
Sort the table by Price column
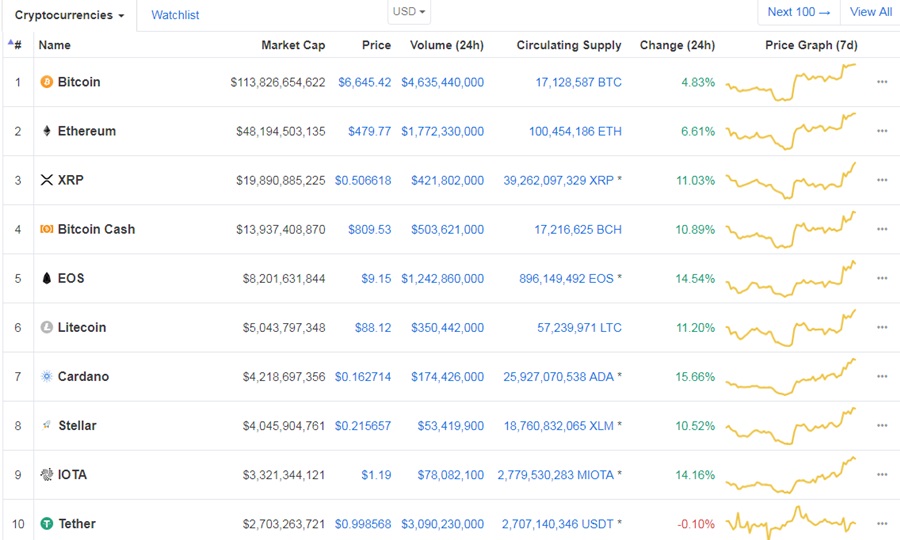click(x=377, y=45)
